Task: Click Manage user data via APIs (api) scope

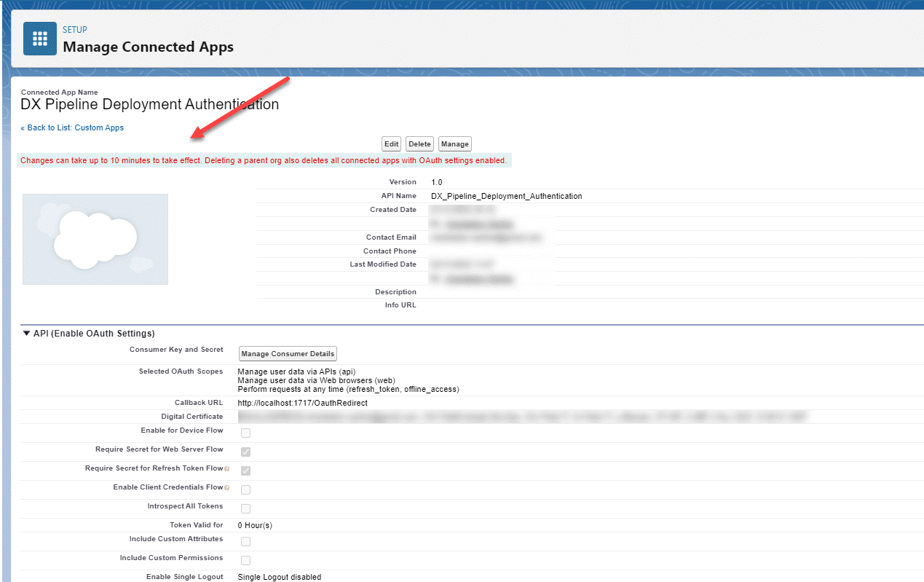Action: [296, 371]
